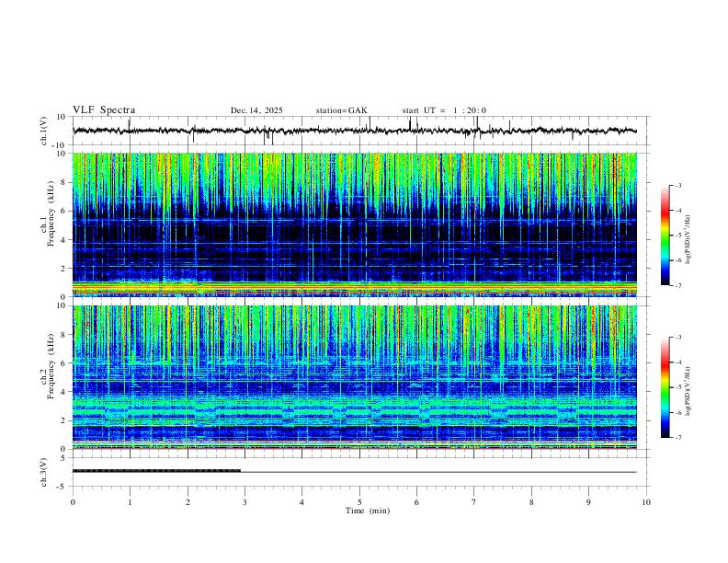The height and width of the screenshot is (563, 728).
Task: Click the ch.2 "Frequency (kHz)" axis label
Action: (51, 366)
